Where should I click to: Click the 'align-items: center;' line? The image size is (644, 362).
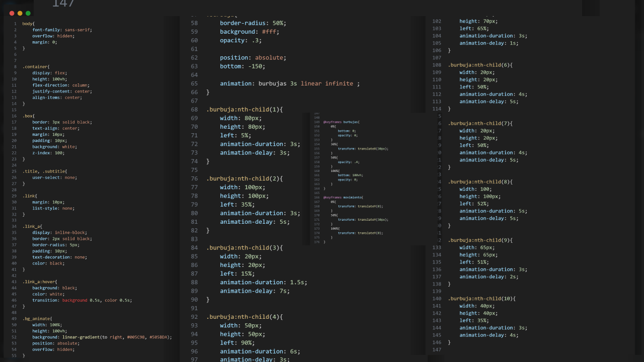[x=57, y=98]
